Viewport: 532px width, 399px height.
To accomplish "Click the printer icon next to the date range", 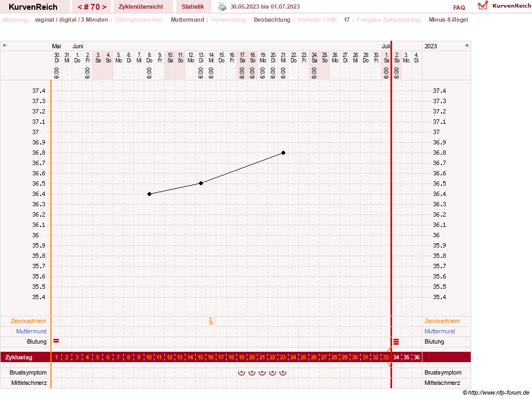I will click(x=222, y=7).
